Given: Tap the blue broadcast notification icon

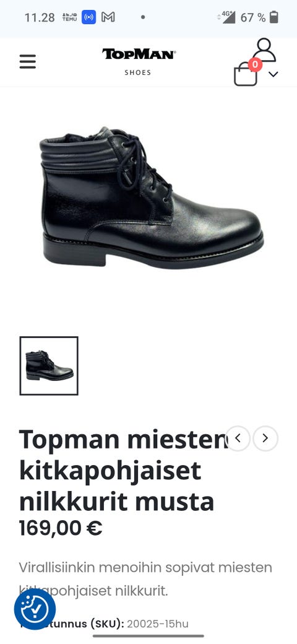Looking at the screenshot, I should [x=88, y=17].
